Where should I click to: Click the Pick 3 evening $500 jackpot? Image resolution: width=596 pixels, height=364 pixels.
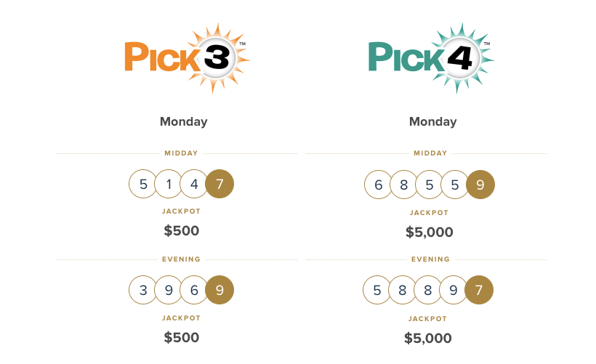click(x=181, y=337)
